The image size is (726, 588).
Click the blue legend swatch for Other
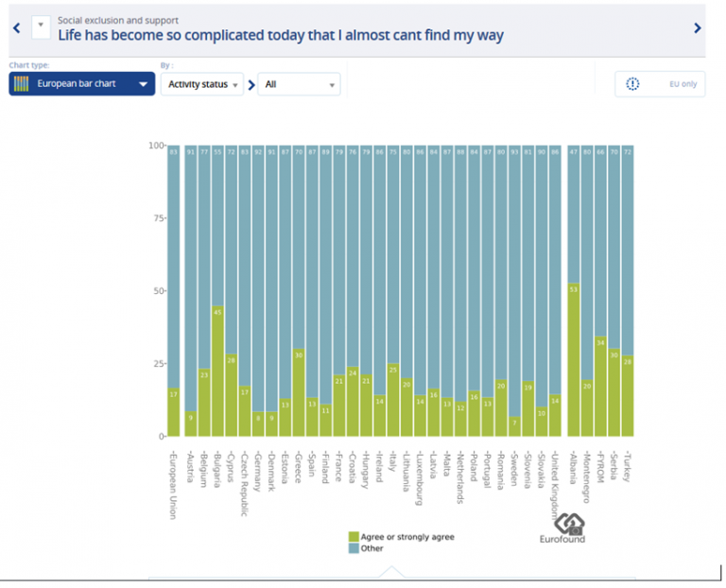(x=354, y=548)
